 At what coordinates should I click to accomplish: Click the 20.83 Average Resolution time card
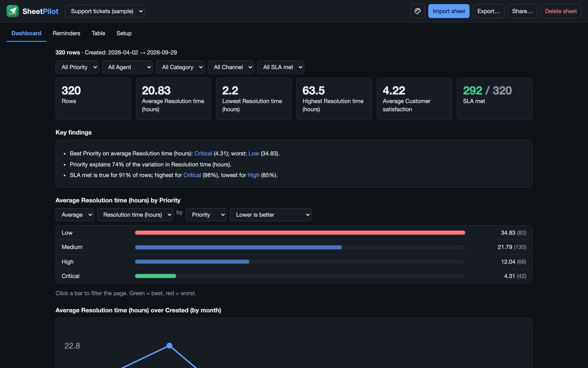[x=173, y=98]
